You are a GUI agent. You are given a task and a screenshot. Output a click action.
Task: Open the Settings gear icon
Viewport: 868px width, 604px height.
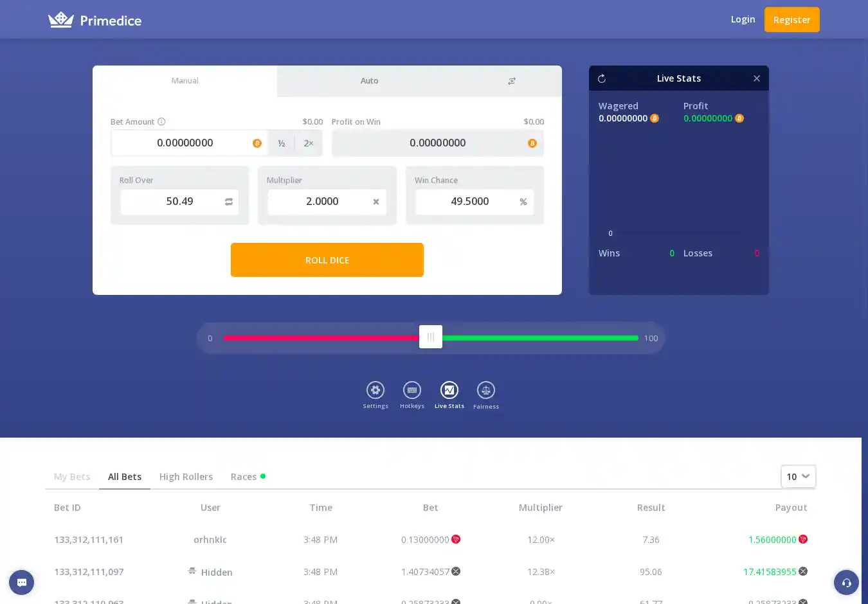(375, 390)
